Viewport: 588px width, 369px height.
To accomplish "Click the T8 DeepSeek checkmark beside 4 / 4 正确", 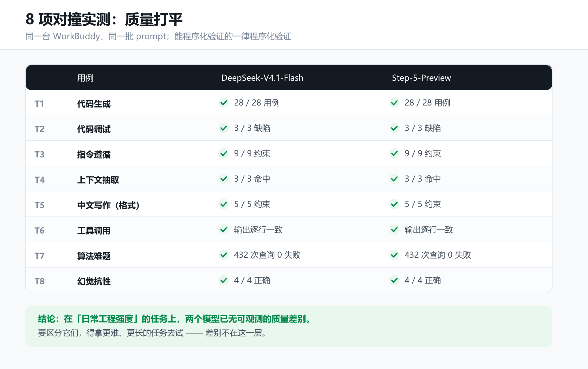I will [x=224, y=280].
